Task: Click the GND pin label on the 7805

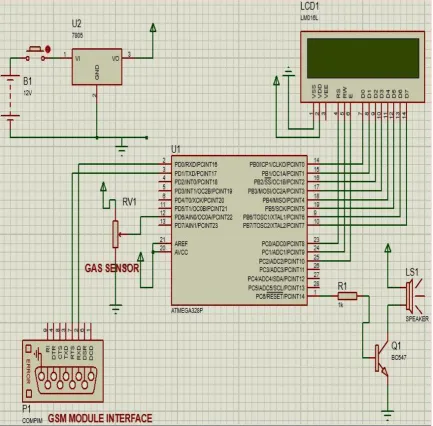Action: point(97,72)
